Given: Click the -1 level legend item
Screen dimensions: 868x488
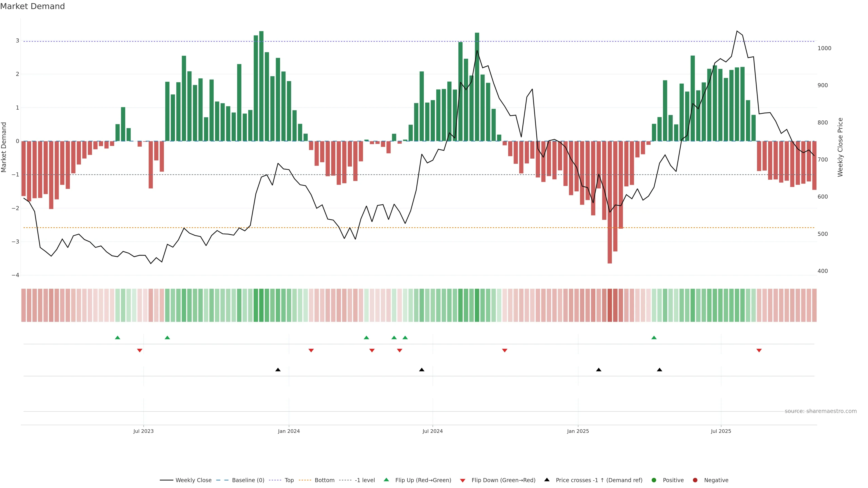Looking at the screenshot, I should tap(365, 480).
